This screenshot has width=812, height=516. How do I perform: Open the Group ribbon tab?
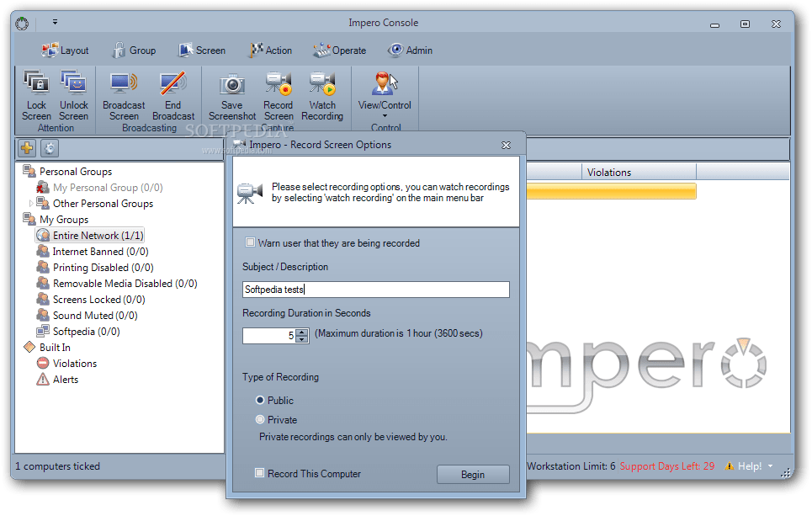(x=135, y=51)
